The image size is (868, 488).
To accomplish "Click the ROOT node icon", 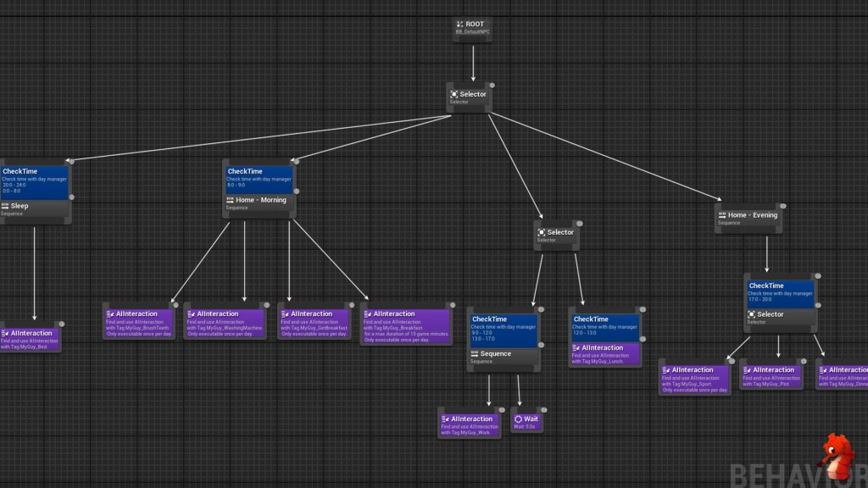I will [459, 25].
